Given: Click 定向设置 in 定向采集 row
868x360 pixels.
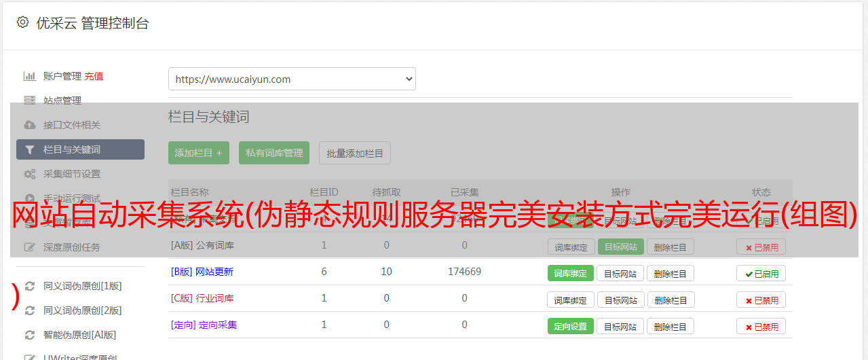Looking at the screenshot, I should coord(571,326).
